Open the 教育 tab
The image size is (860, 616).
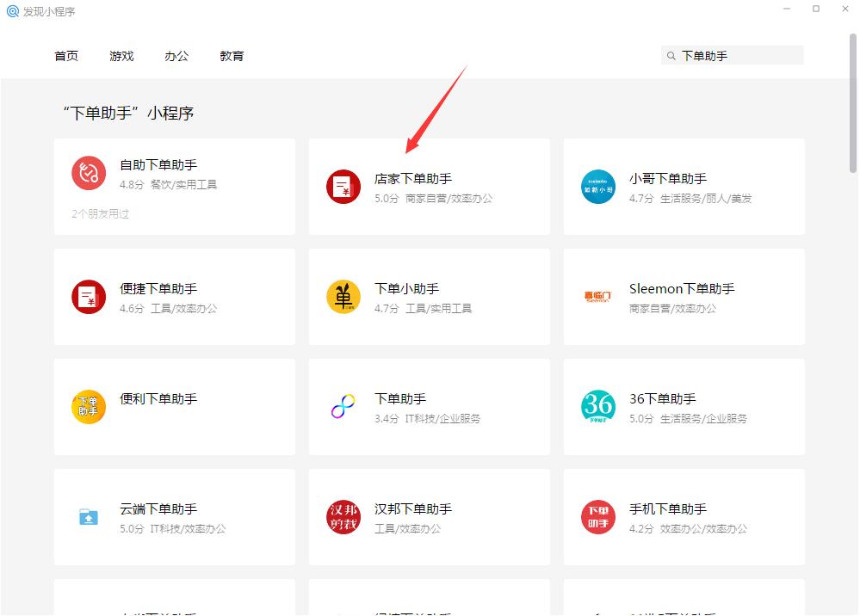(232, 56)
